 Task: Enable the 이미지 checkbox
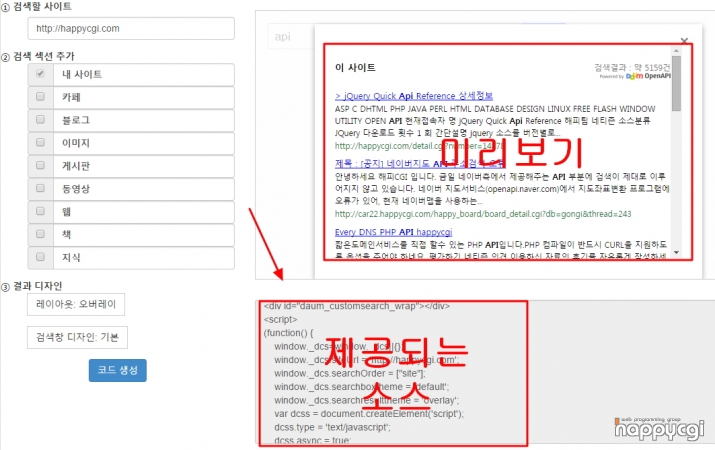40,142
